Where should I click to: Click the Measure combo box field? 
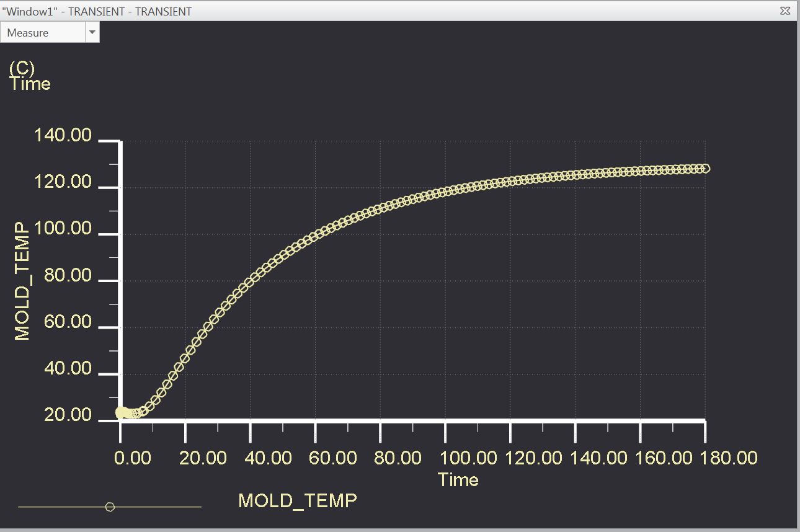click(x=43, y=32)
